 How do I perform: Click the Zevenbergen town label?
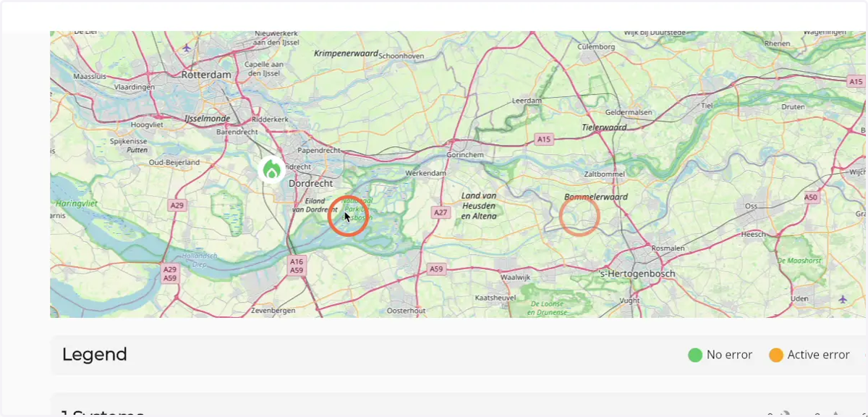(x=272, y=310)
